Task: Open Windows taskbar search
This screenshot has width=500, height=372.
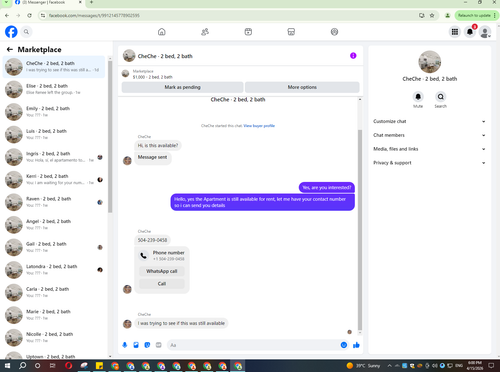Action: click(x=22, y=366)
